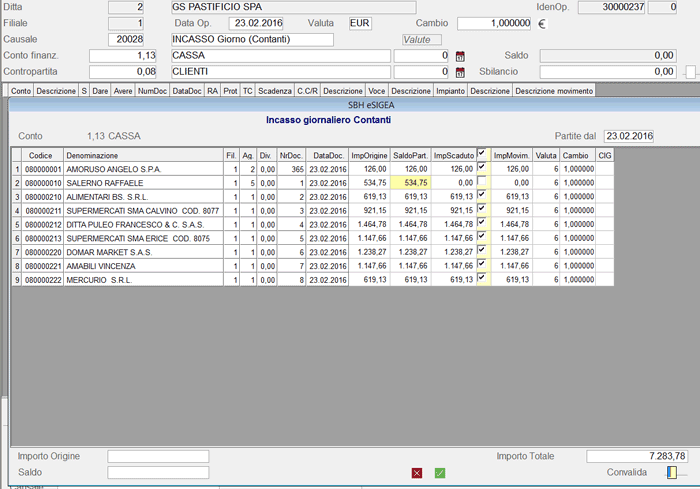The width and height of the screenshot is (700, 489).
Task: Click the GS PASTIFICIO SPA company field
Action: [x=294, y=7]
